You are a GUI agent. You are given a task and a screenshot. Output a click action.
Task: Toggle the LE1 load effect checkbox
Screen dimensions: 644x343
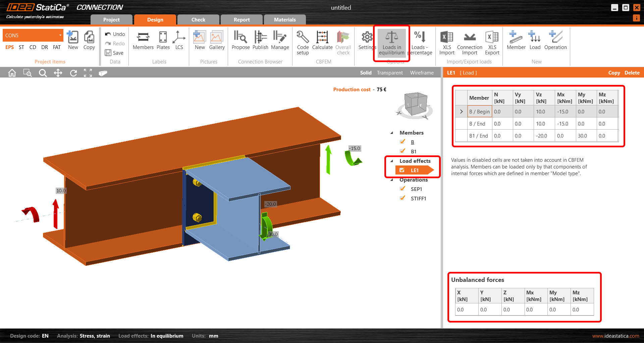tap(402, 170)
